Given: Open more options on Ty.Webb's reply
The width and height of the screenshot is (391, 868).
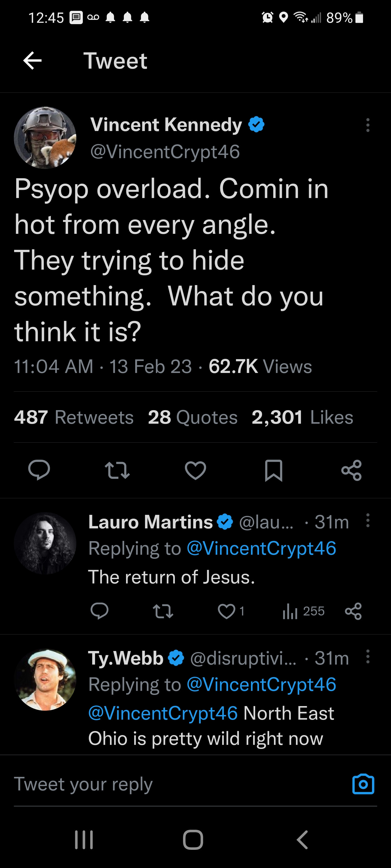Looking at the screenshot, I should [368, 657].
